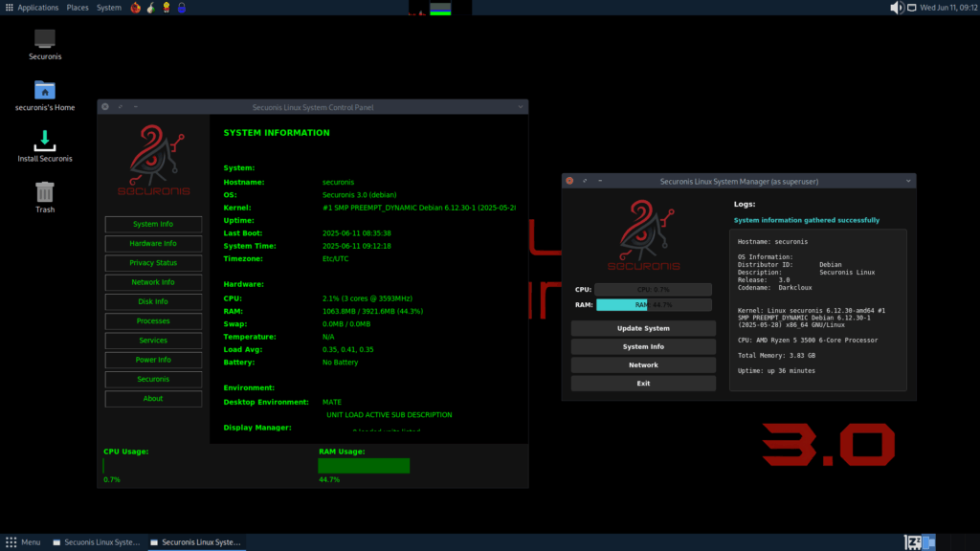
Task: Open the system monitor graph applet
Action: point(440,8)
